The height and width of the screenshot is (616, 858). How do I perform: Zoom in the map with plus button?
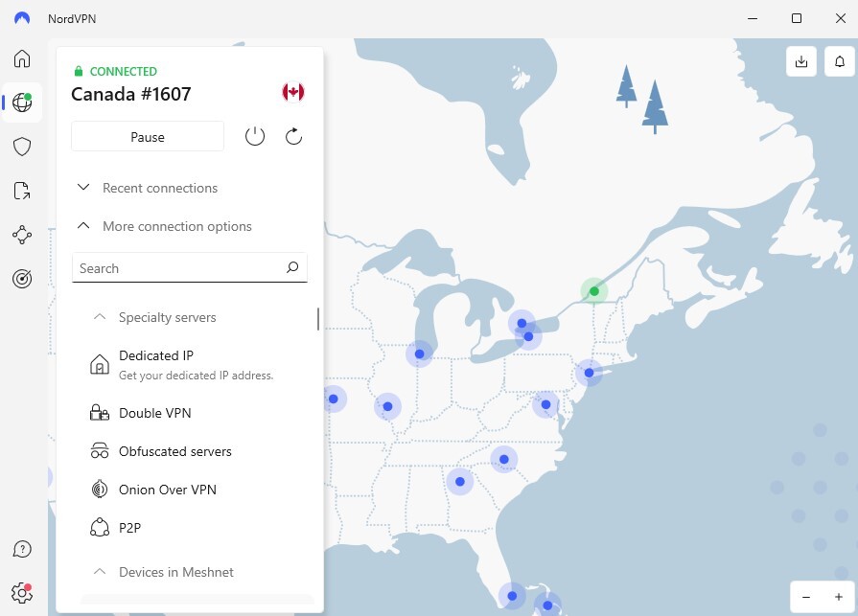(x=838, y=597)
